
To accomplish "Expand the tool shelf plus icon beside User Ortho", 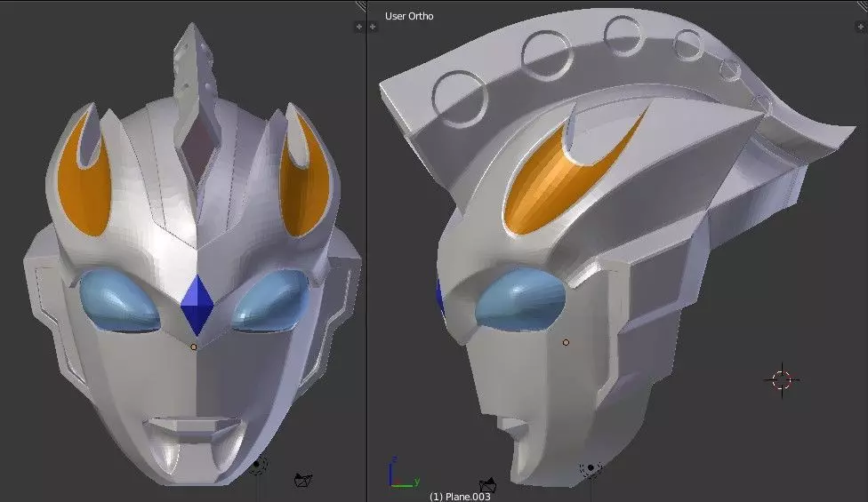I will [373, 27].
